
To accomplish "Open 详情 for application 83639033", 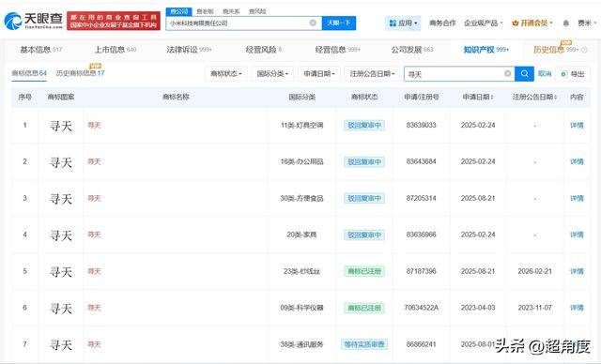I will pos(577,125).
